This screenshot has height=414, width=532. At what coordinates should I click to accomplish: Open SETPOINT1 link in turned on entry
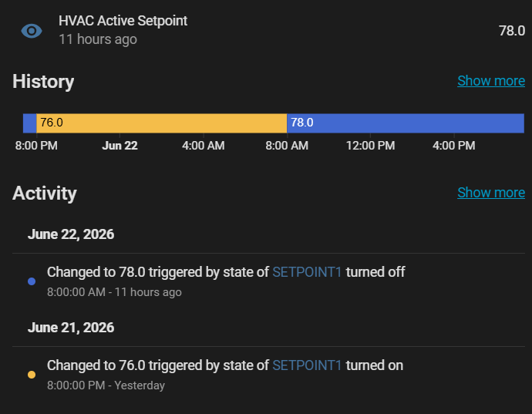click(x=307, y=365)
